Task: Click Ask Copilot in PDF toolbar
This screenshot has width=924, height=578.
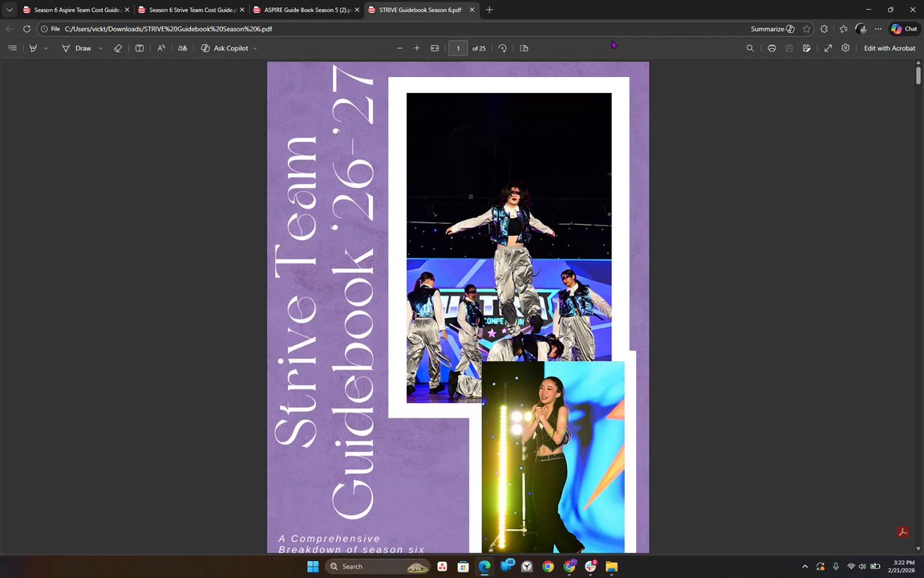Action: 225,48
